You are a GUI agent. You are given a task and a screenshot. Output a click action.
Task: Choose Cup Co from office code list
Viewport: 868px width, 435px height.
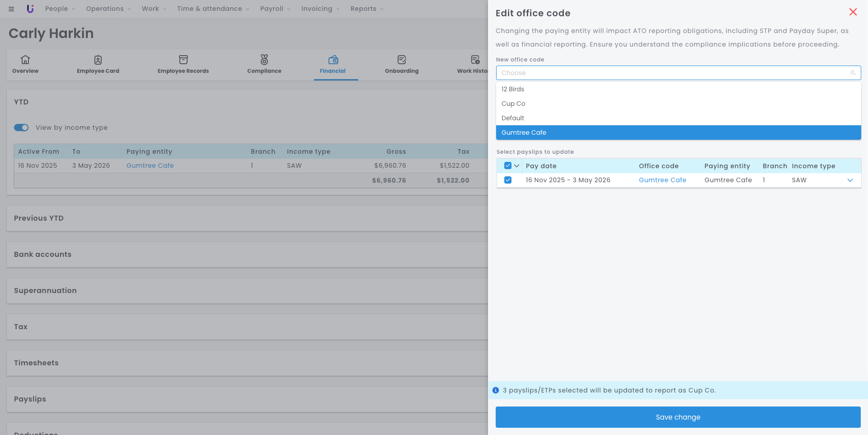coord(678,104)
